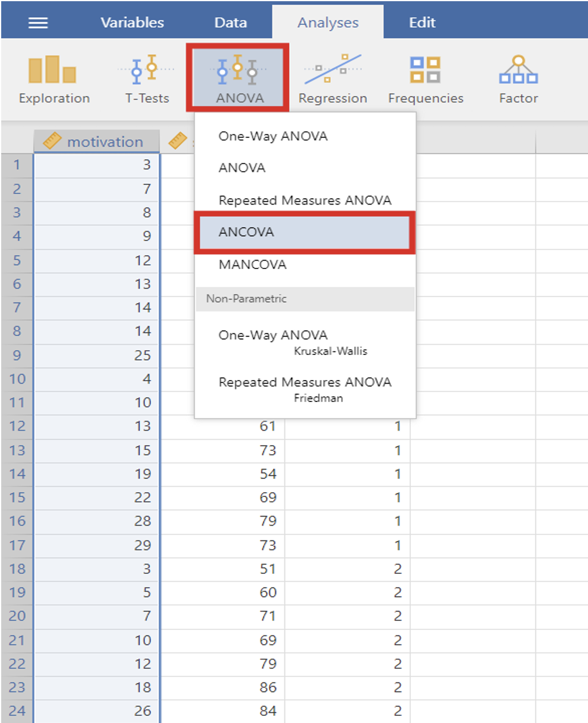Choose MANCOVA in the ANOVA menu

[252, 264]
